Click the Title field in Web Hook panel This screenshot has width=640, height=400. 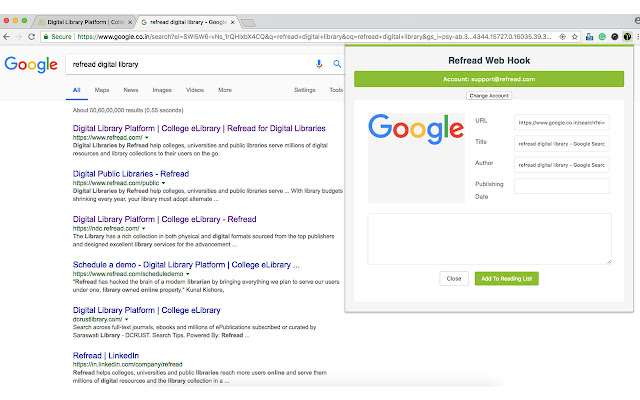[562, 144]
